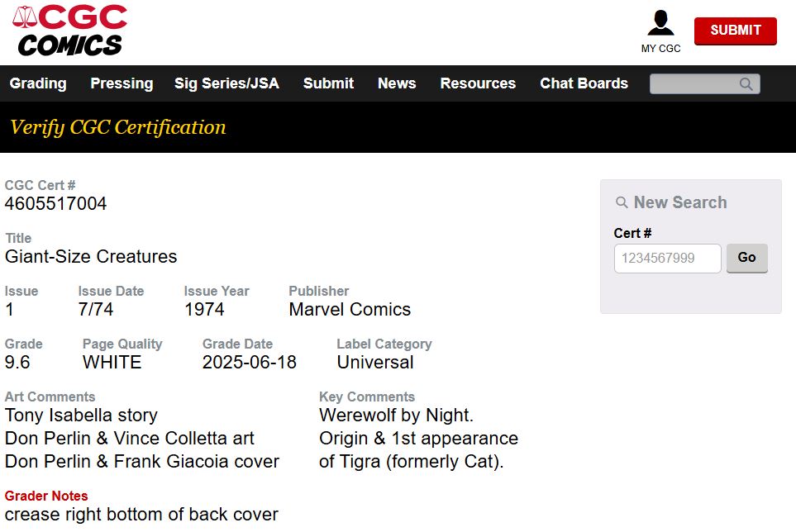
Task: Open the News menu
Action: coord(397,83)
